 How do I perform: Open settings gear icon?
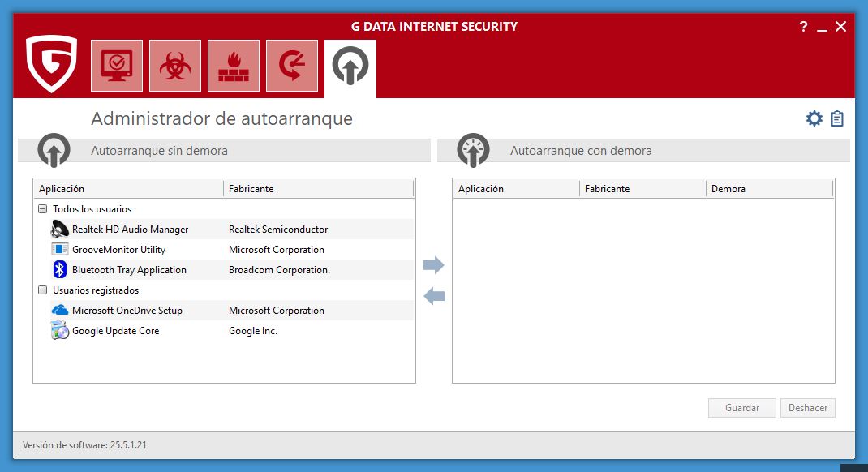pyautogui.click(x=814, y=118)
